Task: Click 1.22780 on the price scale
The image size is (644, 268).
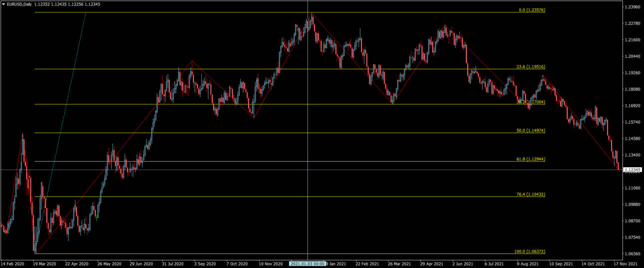Action: coord(632,23)
